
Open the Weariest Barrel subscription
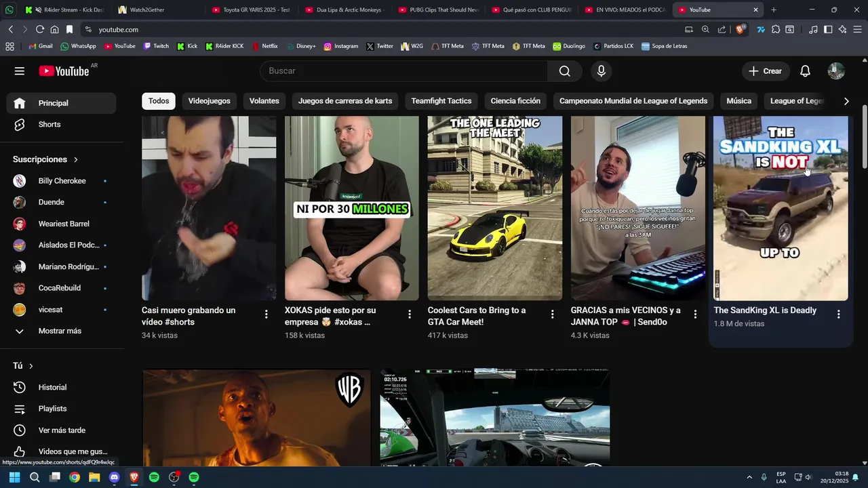click(61, 224)
